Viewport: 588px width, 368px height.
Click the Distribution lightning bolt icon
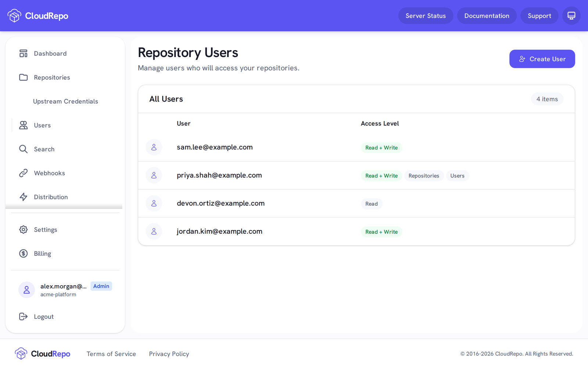pos(24,197)
